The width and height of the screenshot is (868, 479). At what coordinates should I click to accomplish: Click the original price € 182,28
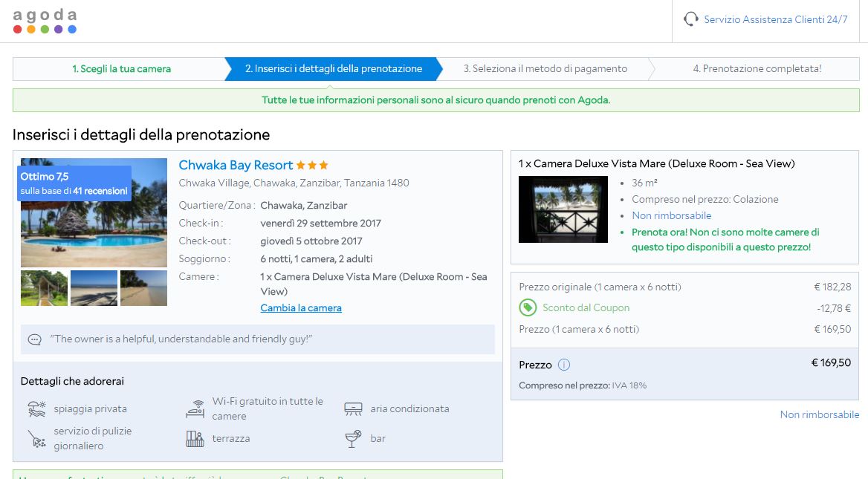[x=832, y=287]
